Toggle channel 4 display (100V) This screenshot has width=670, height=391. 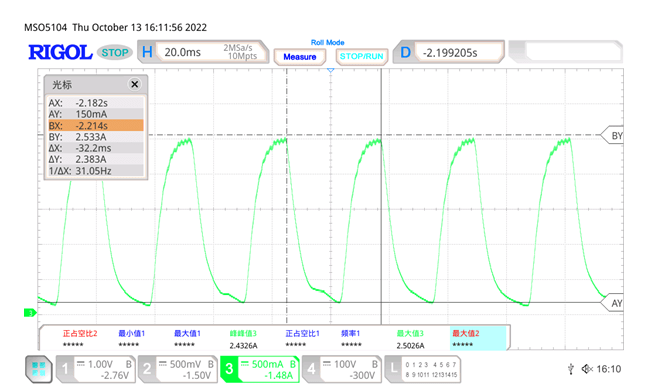342,369
